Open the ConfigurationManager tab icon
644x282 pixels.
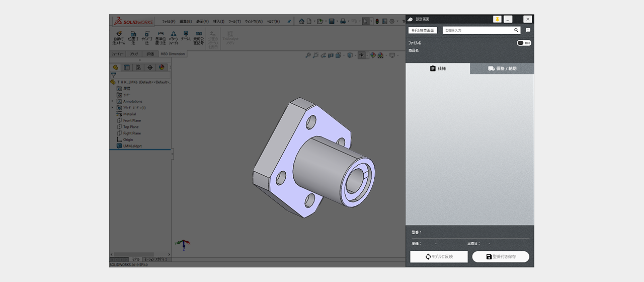pos(138,67)
